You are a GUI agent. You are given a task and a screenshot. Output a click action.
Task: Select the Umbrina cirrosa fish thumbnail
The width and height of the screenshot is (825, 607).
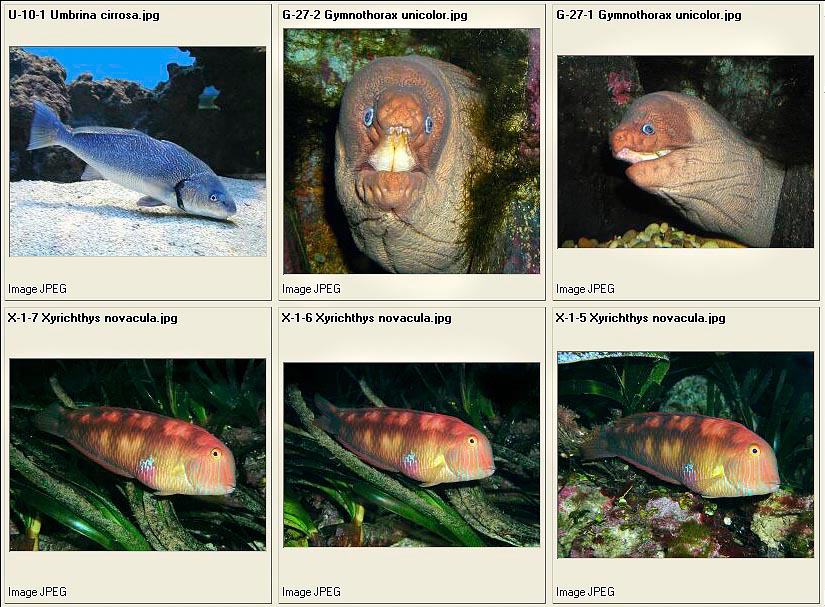point(138,151)
